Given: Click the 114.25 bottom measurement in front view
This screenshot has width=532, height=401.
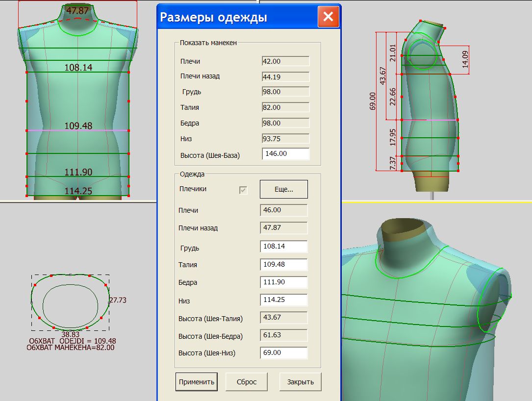Looking at the screenshot, I should click(78, 191).
